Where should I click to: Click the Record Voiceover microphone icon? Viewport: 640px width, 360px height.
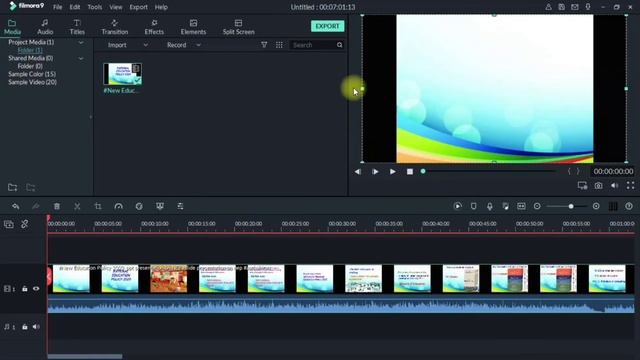489,207
